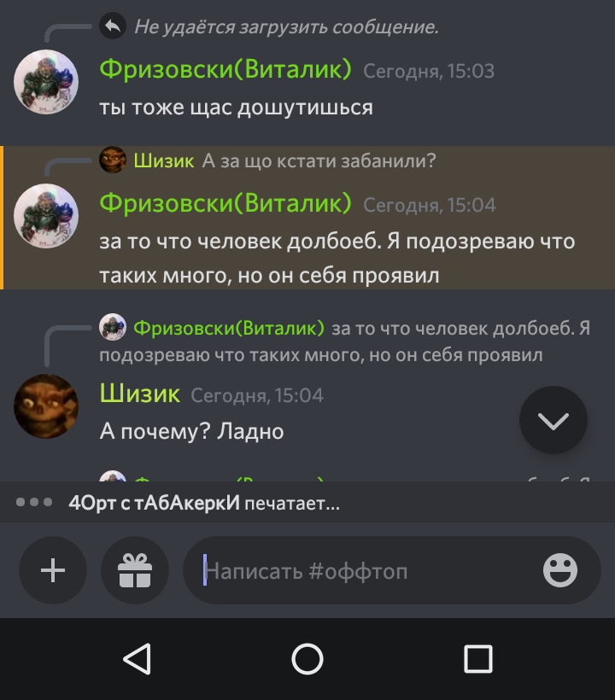The image size is (615, 700).
Task: Open Фризовски avatar on 15:03 message
Action: [46, 82]
